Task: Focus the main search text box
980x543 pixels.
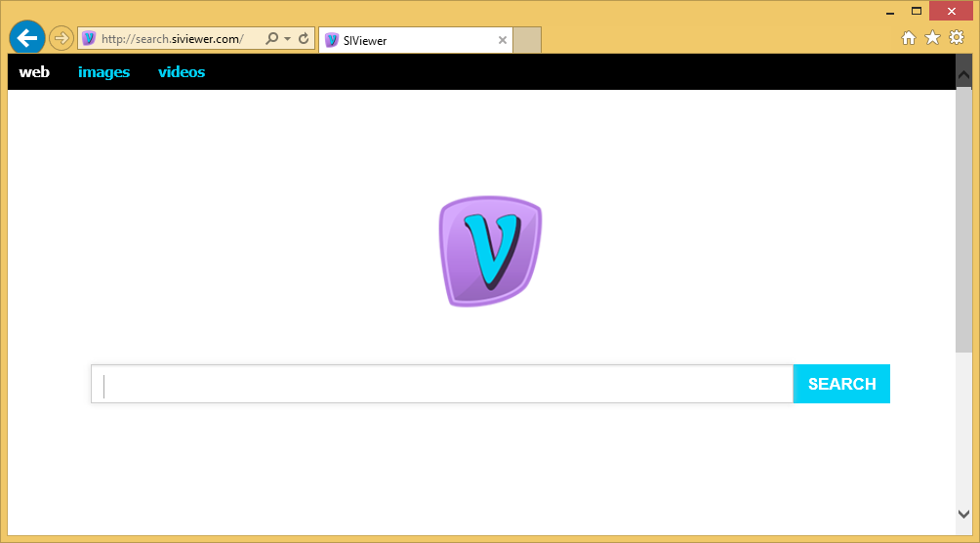Action: (442, 384)
